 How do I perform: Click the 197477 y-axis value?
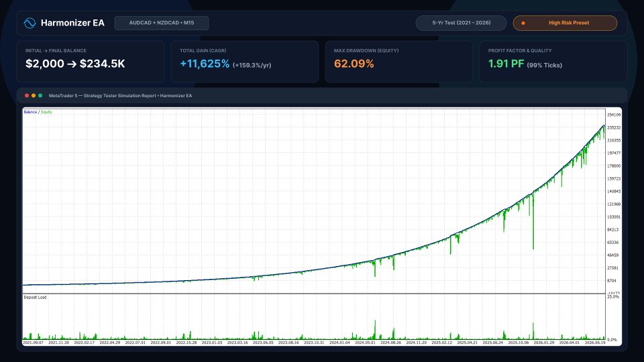pyautogui.click(x=614, y=153)
